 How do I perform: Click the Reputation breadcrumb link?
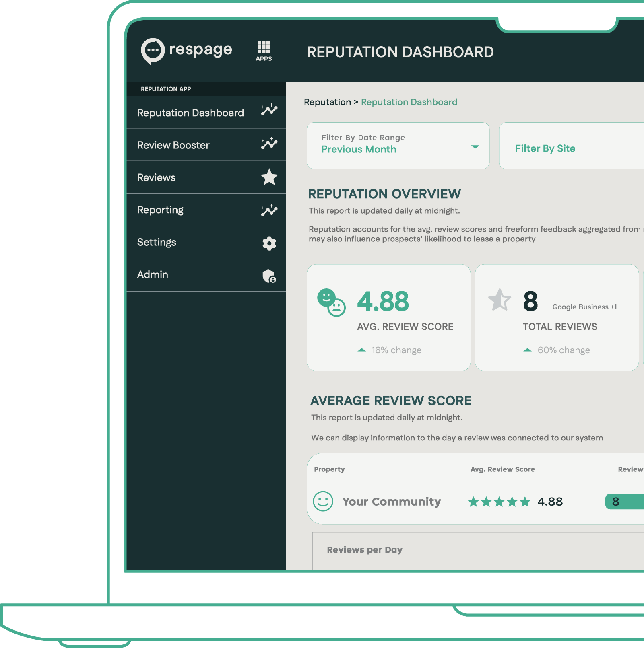[x=327, y=102]
